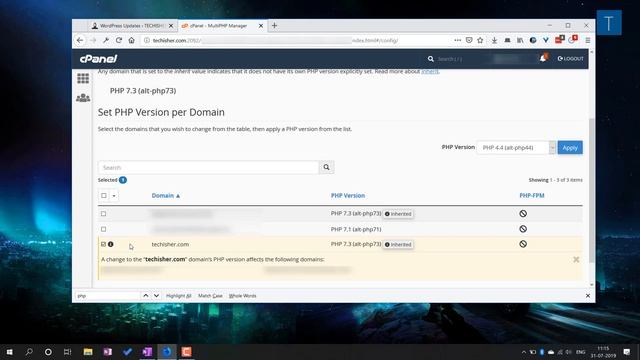The width and height of the screenshot is (640, 360).
Task: Find previous match with up arrow
Action: (x=146, y=296)
